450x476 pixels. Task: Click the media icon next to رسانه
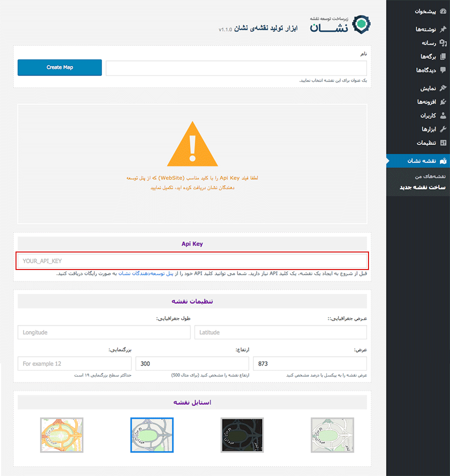(x=443, y=43)
